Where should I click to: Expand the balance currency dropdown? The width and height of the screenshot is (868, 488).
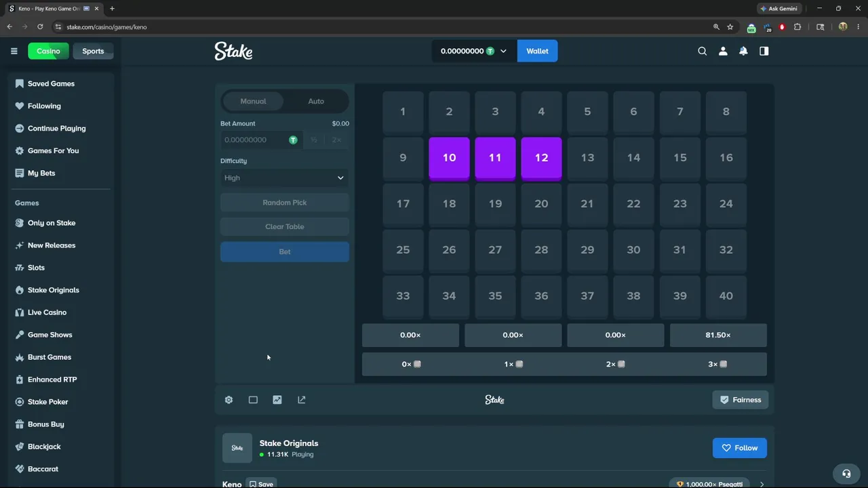pyautogui.click(x=503, y=51)
